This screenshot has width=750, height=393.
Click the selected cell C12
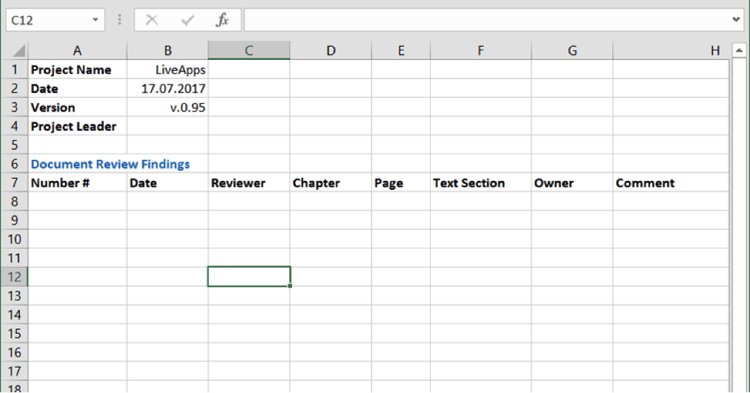[249, 277]
